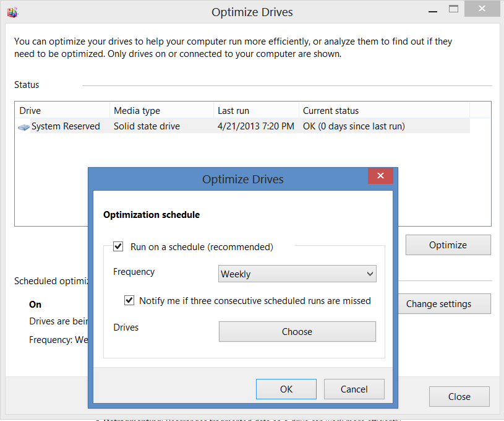The image size is (504, 421).
Task: Click the Optimize button
Action: pos(448,245)
